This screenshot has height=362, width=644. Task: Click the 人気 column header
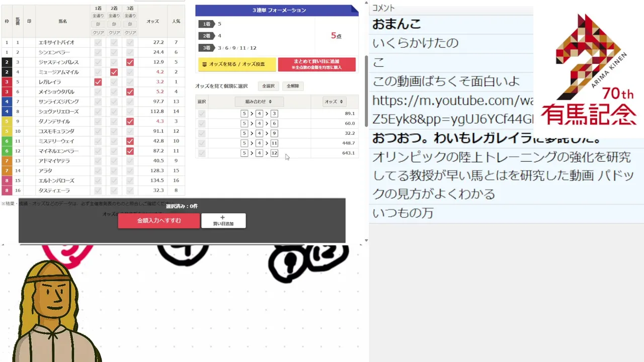tap(176, 22)
